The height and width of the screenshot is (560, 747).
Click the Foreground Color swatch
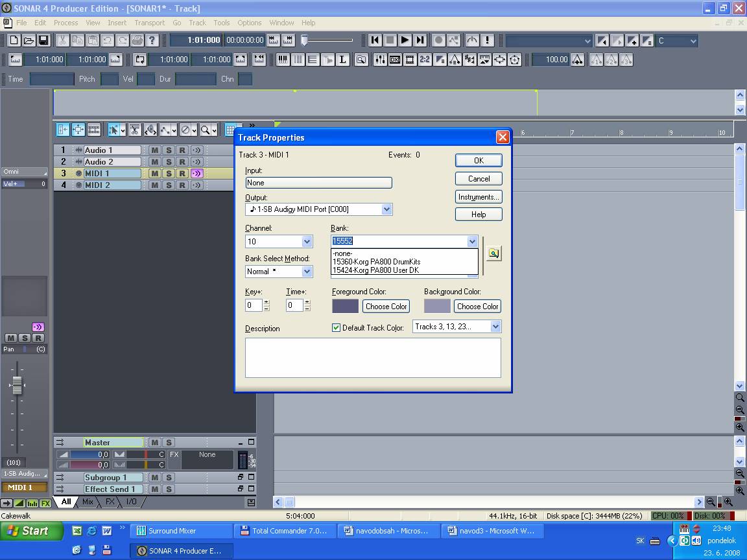point(346,306)
